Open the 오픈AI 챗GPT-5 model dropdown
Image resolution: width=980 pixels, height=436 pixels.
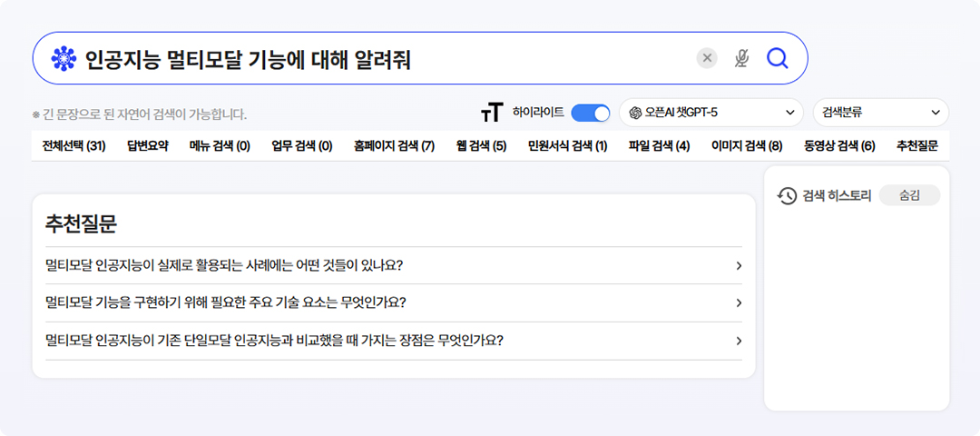[710, 113]
